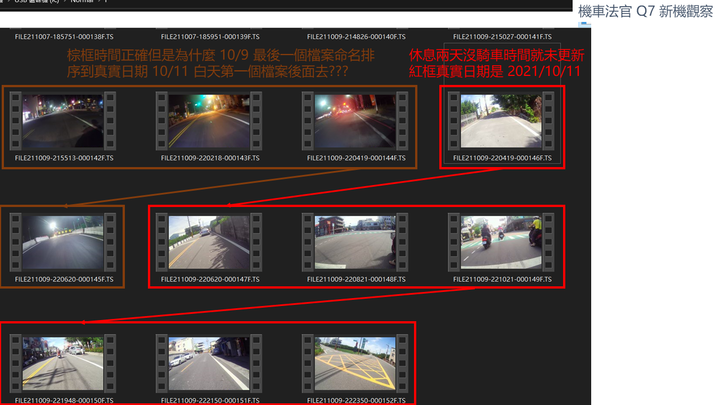Click file name FILE211009-221021-000149F.TS
Screen dimensions: 720x405
coord(502,279)
